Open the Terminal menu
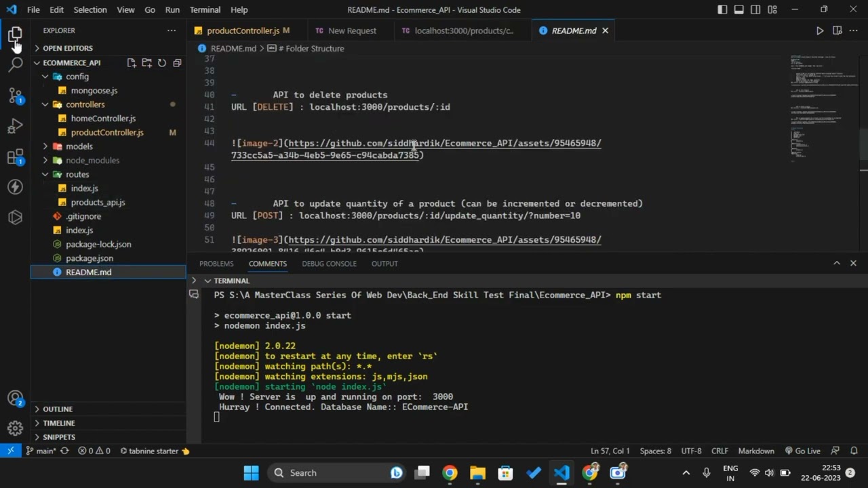868x488 pixels. (x=205, y=9)
